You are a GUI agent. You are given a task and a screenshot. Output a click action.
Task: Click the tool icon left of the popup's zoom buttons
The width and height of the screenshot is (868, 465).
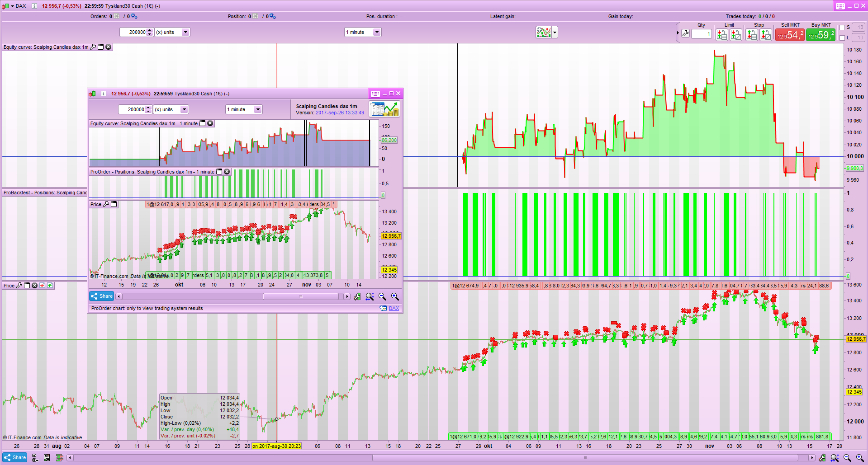(x=357, y=296)
